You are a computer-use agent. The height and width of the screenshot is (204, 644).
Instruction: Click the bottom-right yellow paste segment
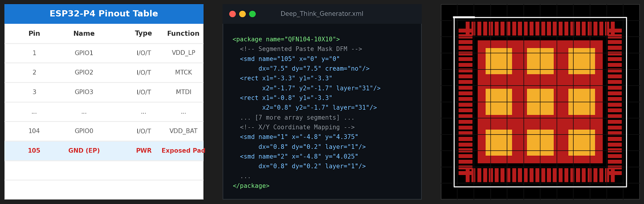tap(582, 142)
